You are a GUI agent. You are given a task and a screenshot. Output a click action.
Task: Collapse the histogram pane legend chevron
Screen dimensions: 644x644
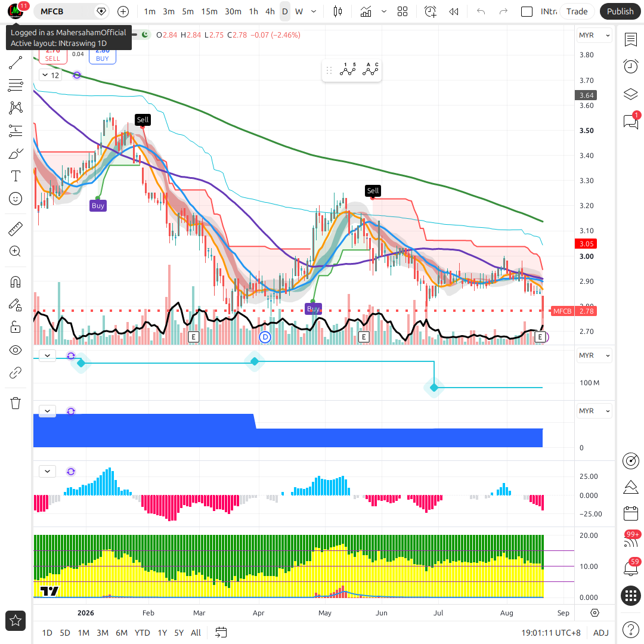pos(47,471)
